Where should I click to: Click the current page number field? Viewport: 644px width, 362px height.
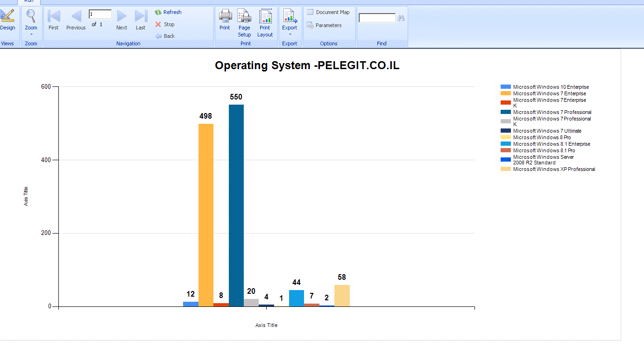click(100, 14)
